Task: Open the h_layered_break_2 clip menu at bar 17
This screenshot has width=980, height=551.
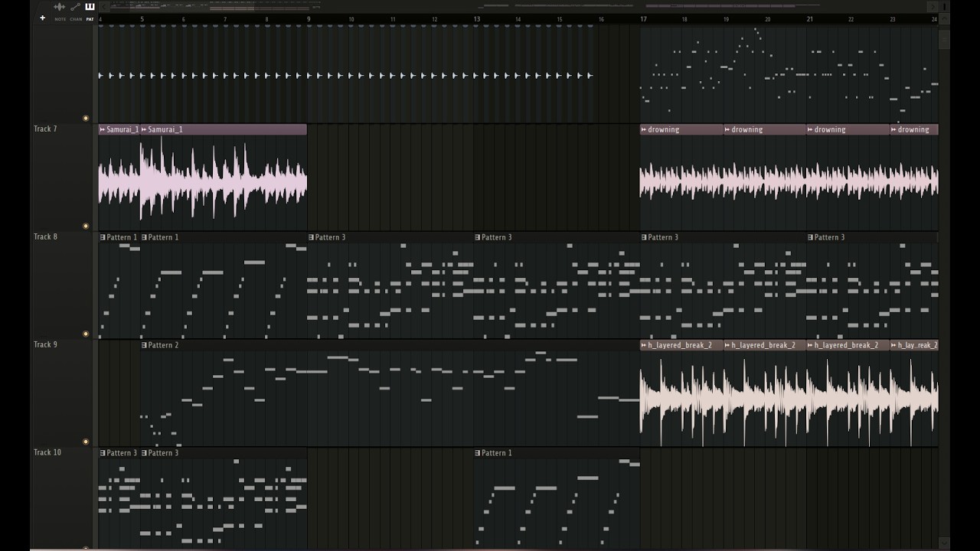Action: pos(644,345)
